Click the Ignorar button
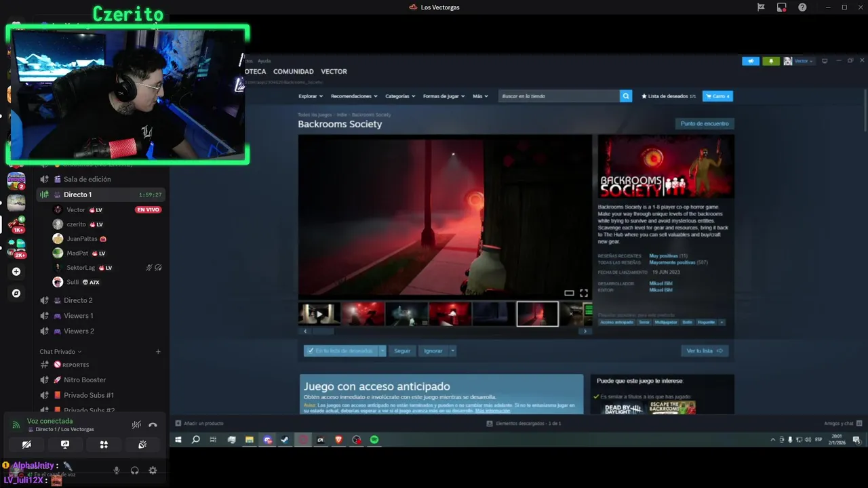This screenshot has width=868, height=488. click(x=433, y=350)
